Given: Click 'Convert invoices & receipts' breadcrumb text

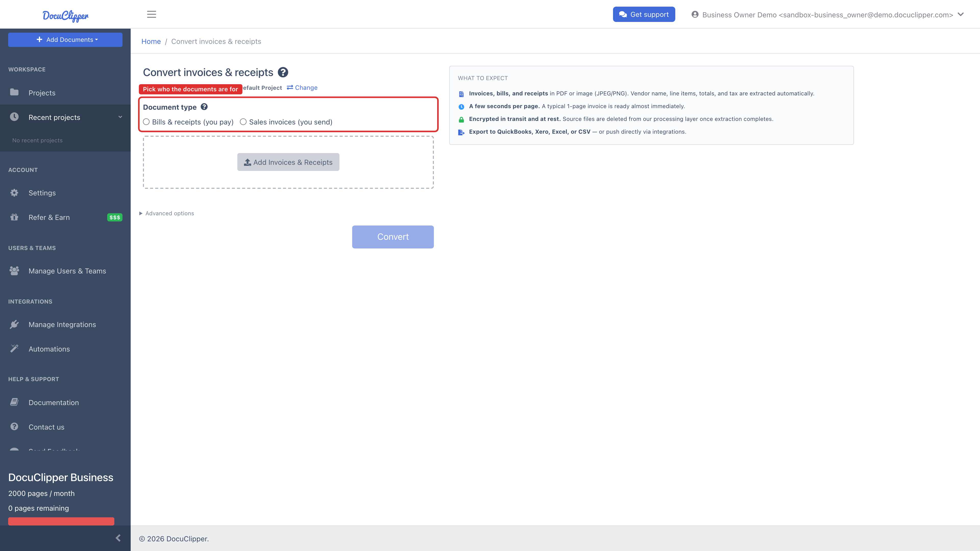Looking at the screenshot, I should click(x=216, y=41).
